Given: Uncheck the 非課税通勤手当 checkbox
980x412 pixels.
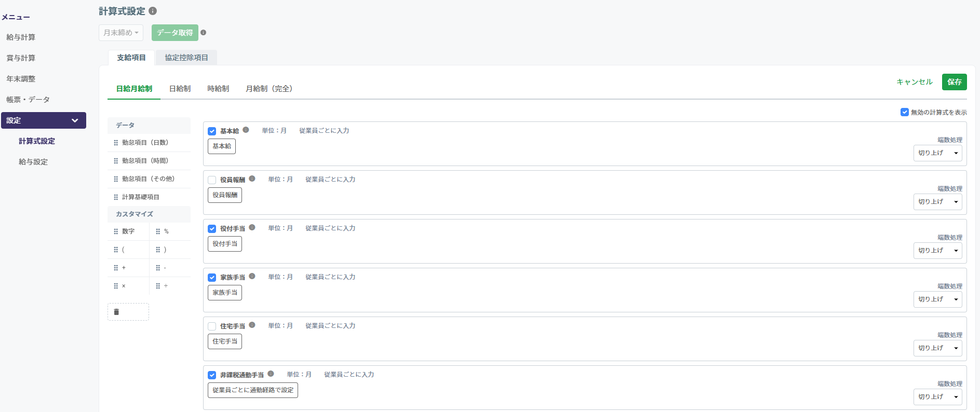Looking at the screenshot, I should pyautogui.click(x=212, y=375).
